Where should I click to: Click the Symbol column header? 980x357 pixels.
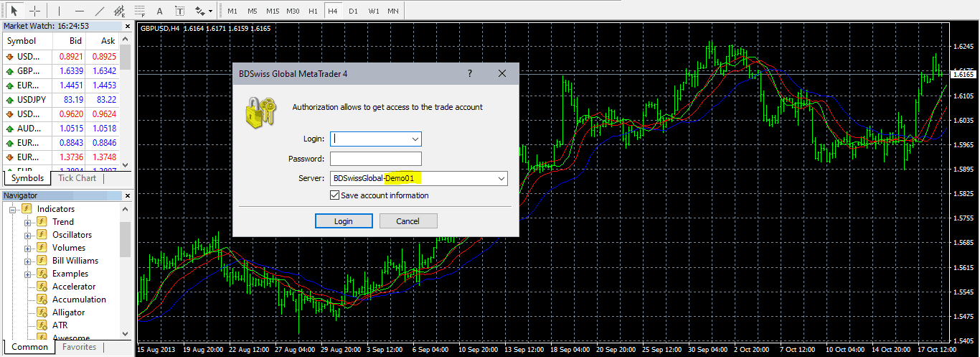click(x=27, y=41)
